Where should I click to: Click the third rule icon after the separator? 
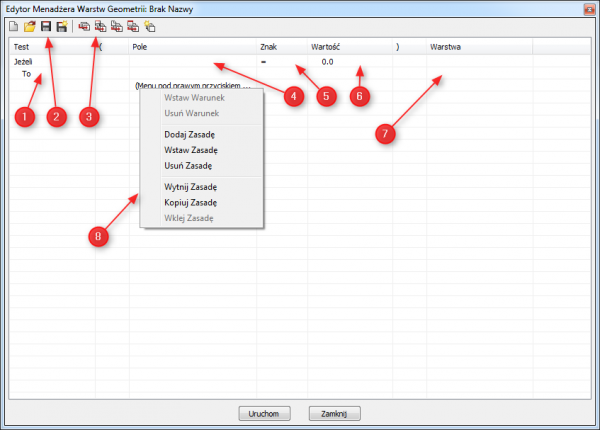[116, 27]
